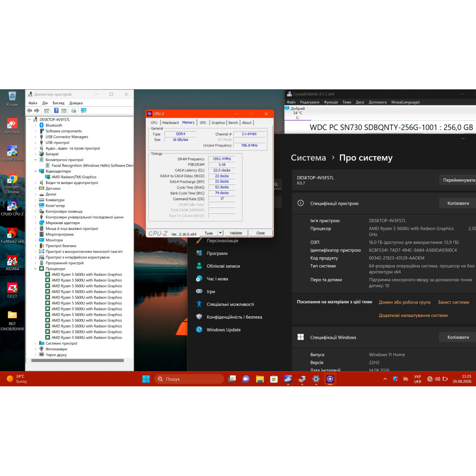Expand the Диски category
476x476 pixels.
[35, 194]
